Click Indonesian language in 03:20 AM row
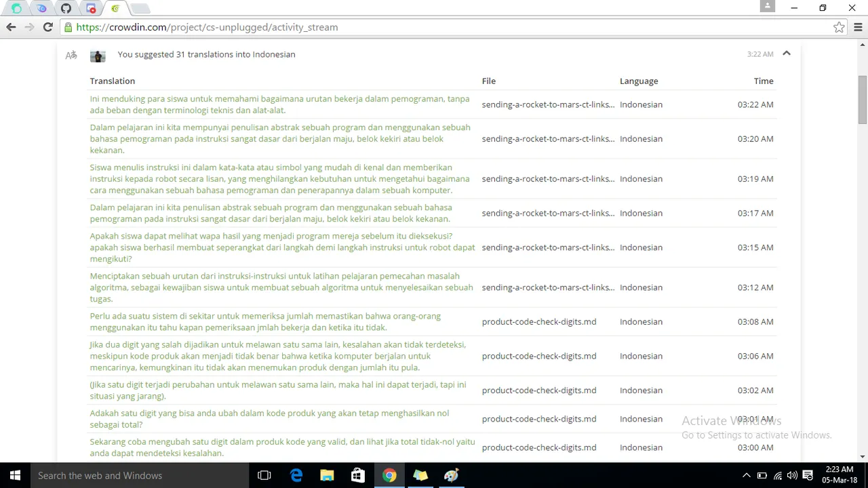868x488 pixels. click(641, 139)
